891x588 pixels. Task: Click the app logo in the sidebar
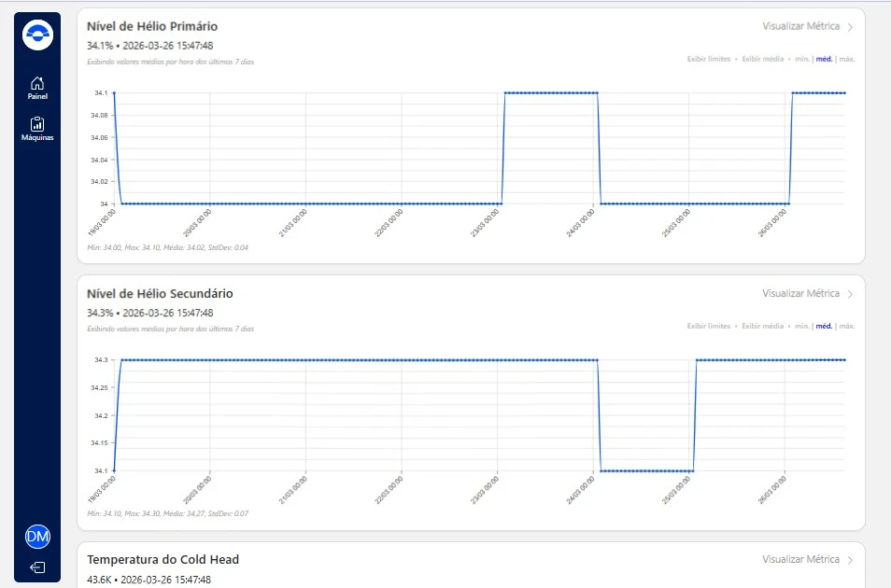point(37,34)
